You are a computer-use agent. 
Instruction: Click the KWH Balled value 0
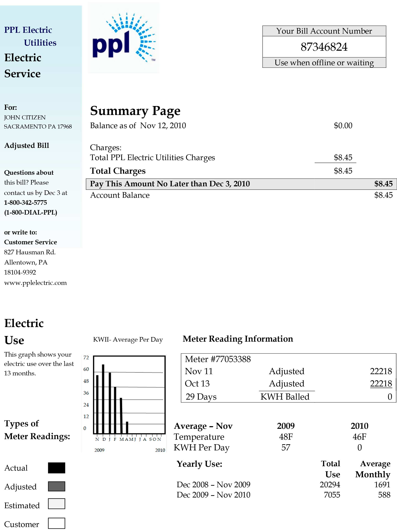389,397
